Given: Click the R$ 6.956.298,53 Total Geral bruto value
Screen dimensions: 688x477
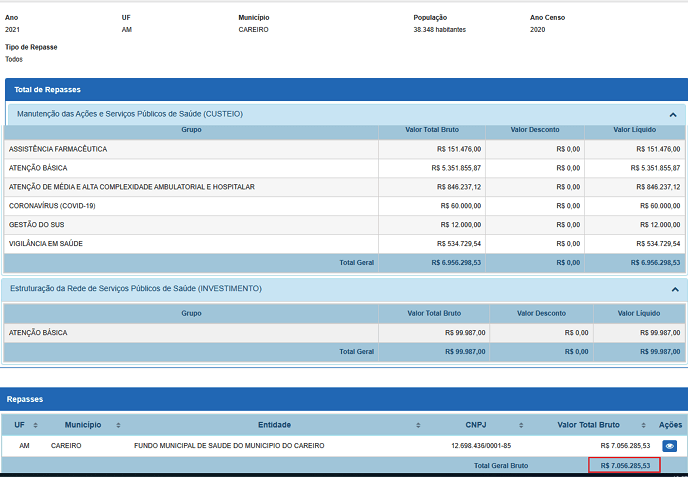Looking at the screenshot, I should tap(456, 262).
